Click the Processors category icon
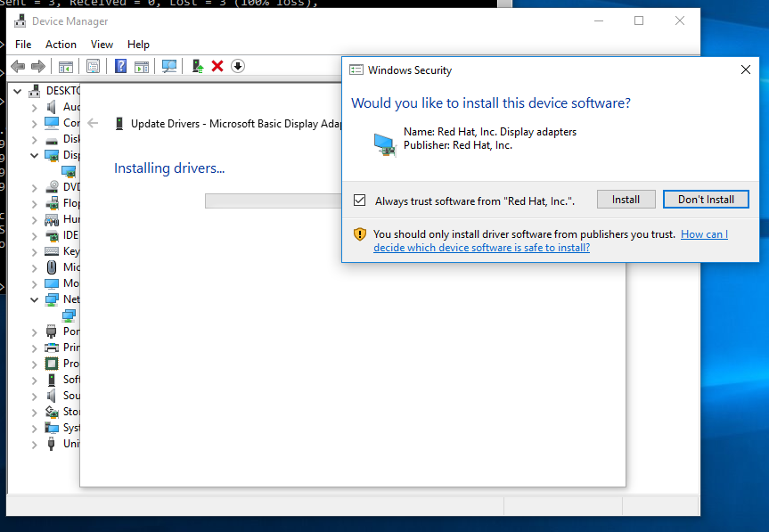The height and width of the screenshot is (532, 769). (52, 364)
